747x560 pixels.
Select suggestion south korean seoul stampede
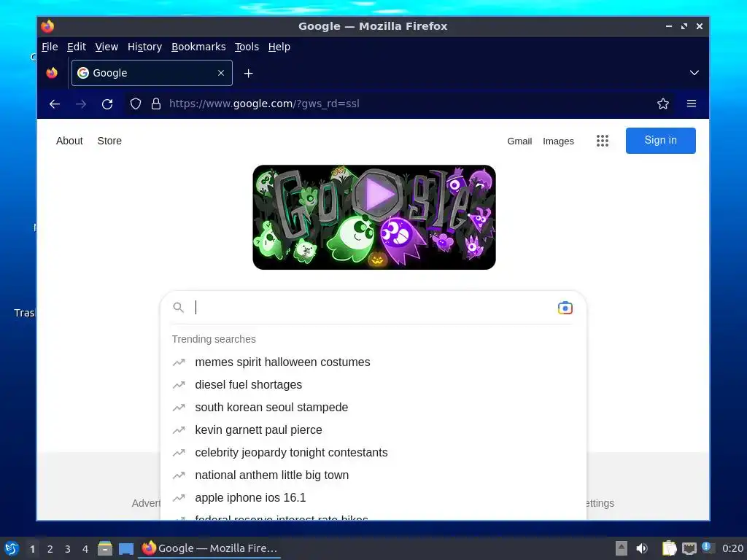(x=373, y=407)
